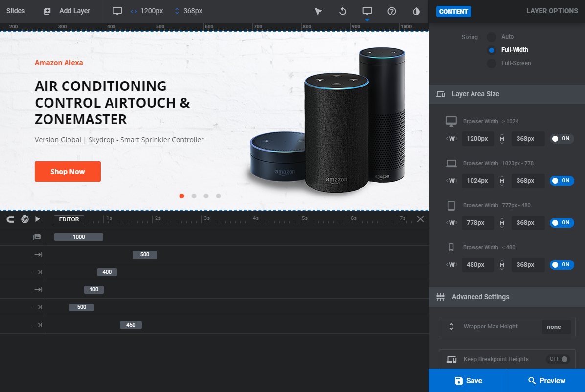Screen dimensions: 585x392
Task: Toggle the contrast theme icon
Action: [416, 11]
